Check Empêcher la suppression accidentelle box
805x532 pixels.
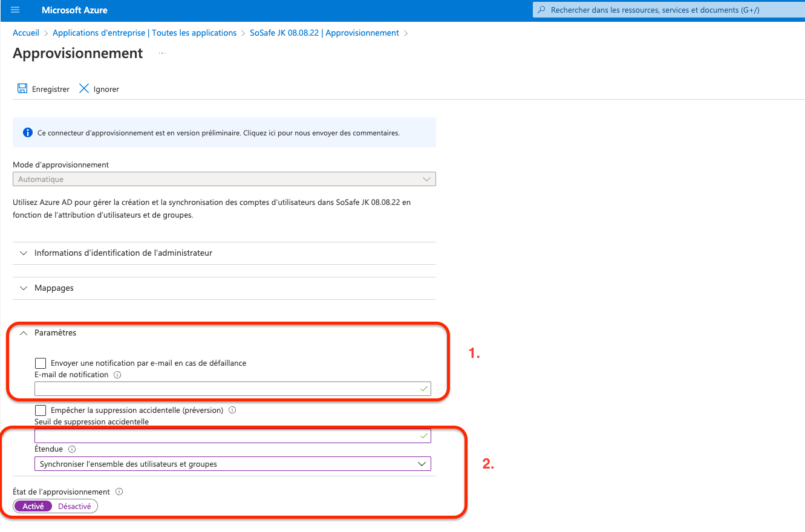pyautogui.click(x=41, y=410)
